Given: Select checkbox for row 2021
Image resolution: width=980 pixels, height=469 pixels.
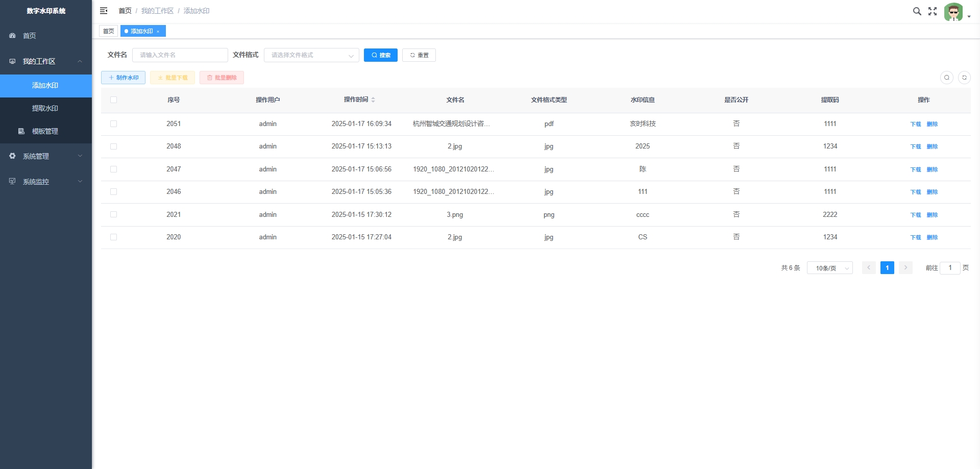Looking at the screenshot, I should click(x=113, y=215).
